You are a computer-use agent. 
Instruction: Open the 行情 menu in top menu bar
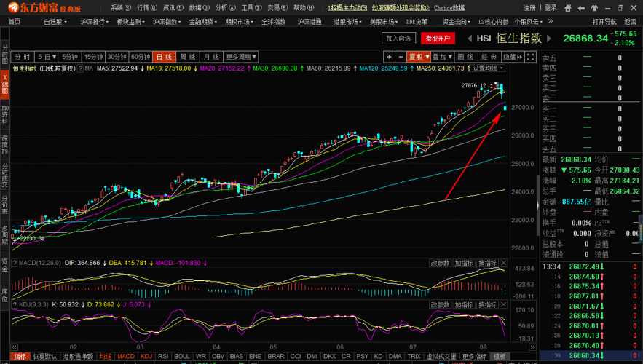coord(146,7)
